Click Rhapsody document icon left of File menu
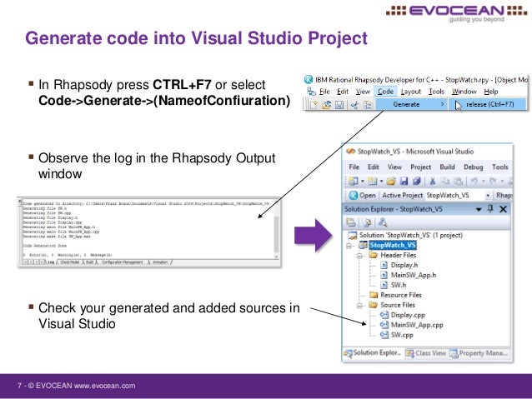The height and width of the screenshot is (399, 532). coord(311,91)
